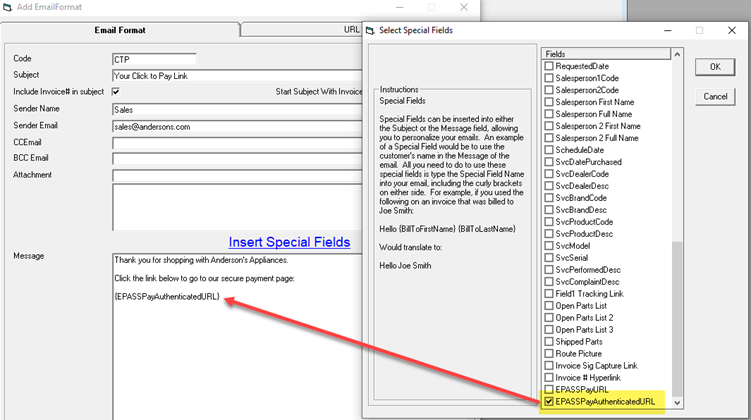Check the SvcModel field
This screenshot has width=751, height=420.
click(549, 246)
